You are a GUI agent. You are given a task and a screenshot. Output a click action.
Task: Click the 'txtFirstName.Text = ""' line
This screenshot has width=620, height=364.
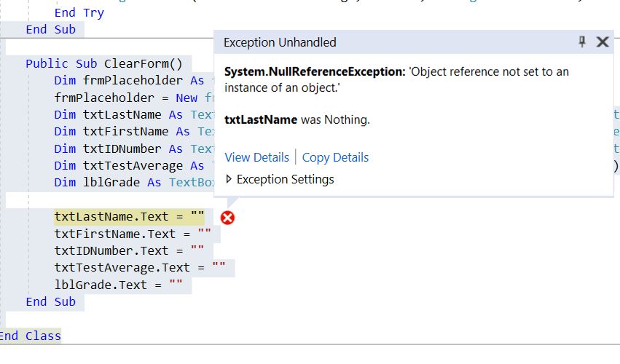pos(133,234)
